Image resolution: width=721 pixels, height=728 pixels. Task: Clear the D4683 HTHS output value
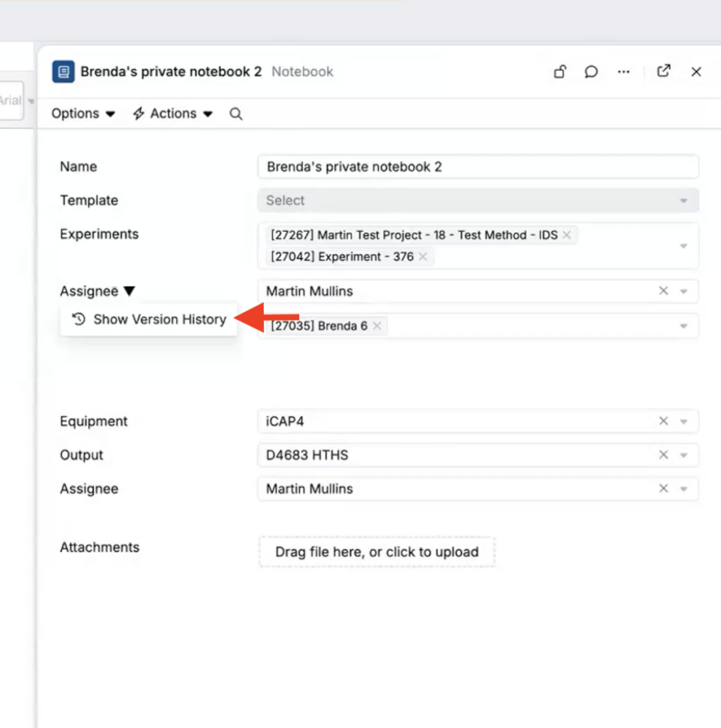point(663,455)
